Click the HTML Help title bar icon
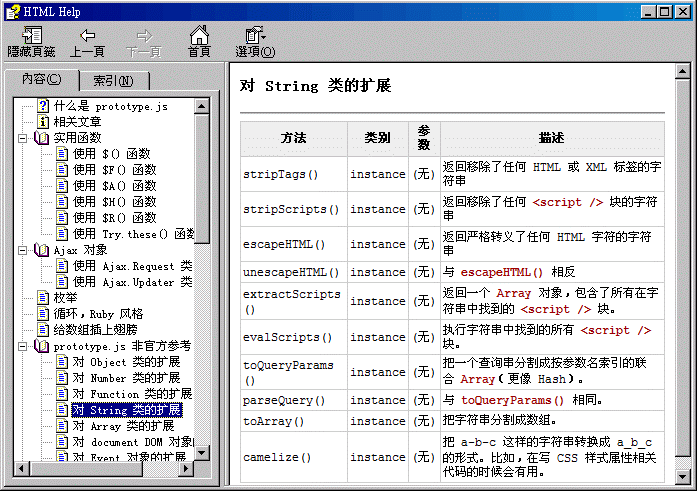697x491 pixels. point(13,12)
